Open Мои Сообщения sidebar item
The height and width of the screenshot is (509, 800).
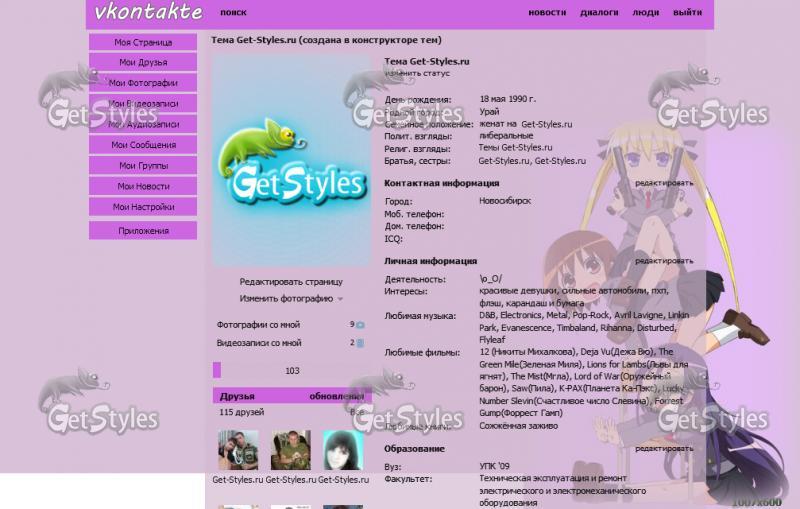click(x=143, y=145)
